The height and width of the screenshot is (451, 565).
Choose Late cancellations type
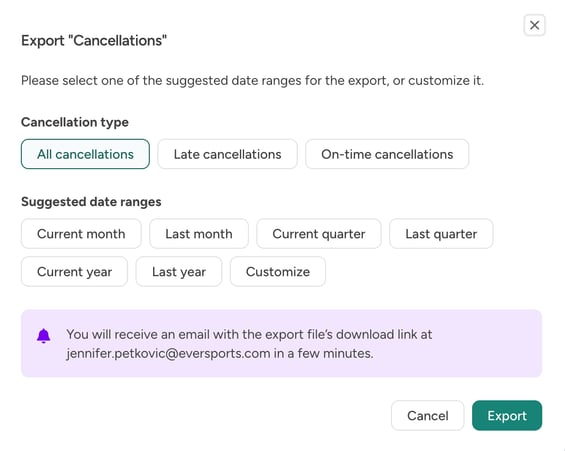(227, 154)
